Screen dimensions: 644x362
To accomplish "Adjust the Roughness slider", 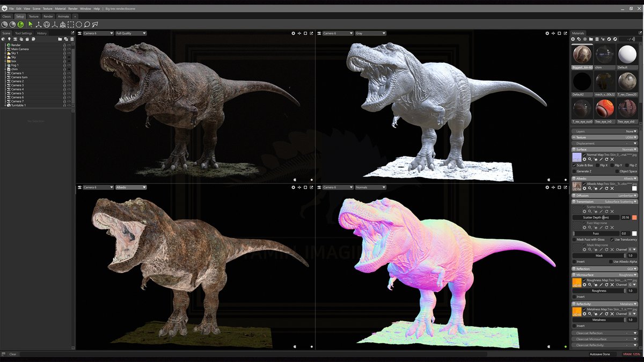I will (x=599, y=291).
